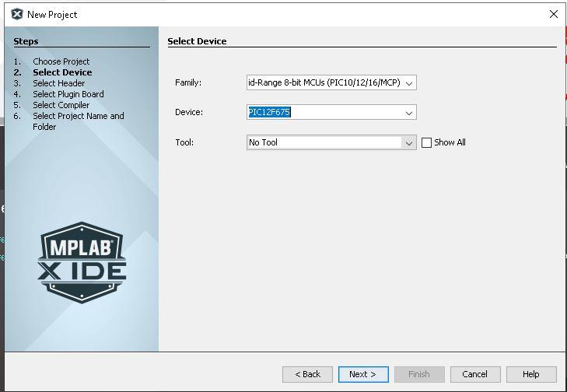
Task: Enable the Show All checkbox
Action: point(427,142)
